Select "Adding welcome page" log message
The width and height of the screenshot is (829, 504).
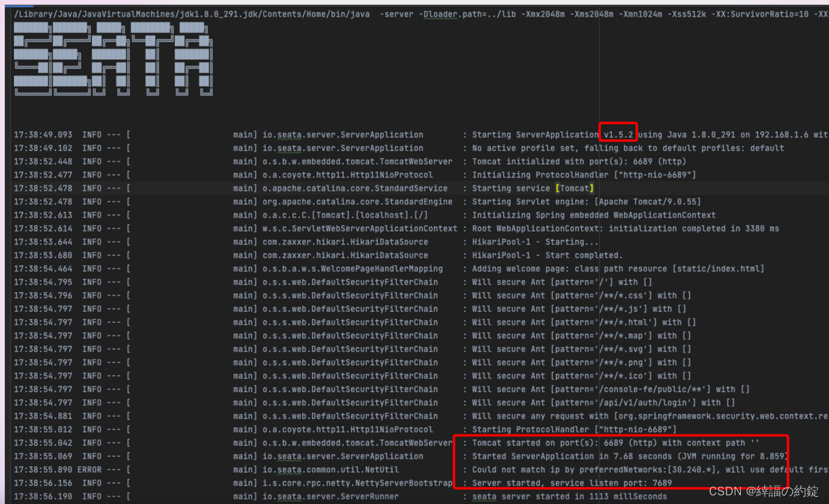click(x=618, y=269)
